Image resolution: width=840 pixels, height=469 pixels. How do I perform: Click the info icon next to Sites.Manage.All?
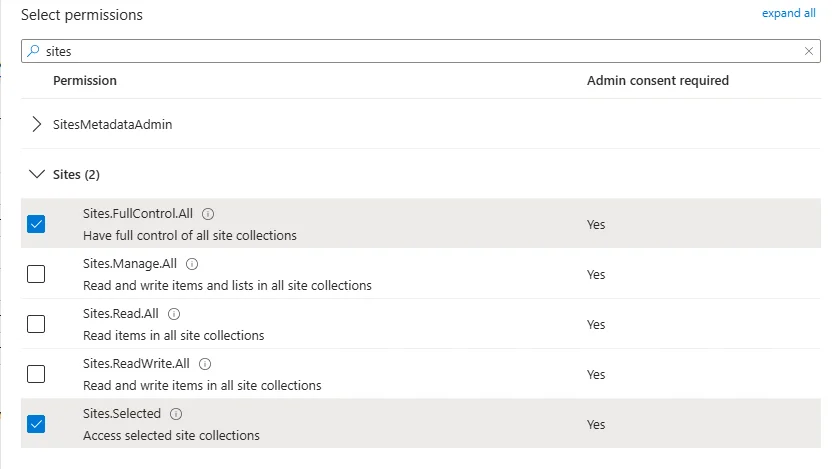click(192, 264)
